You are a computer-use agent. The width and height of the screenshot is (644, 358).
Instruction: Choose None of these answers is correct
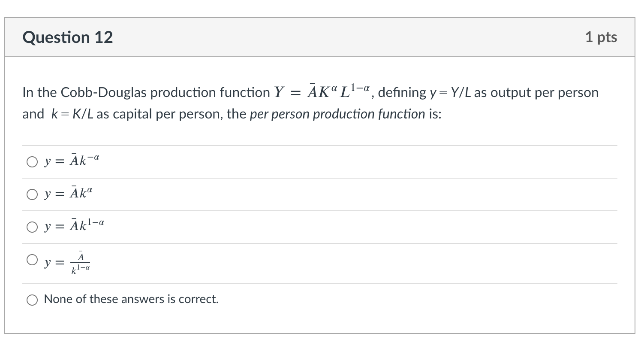[x=32, y=300]
